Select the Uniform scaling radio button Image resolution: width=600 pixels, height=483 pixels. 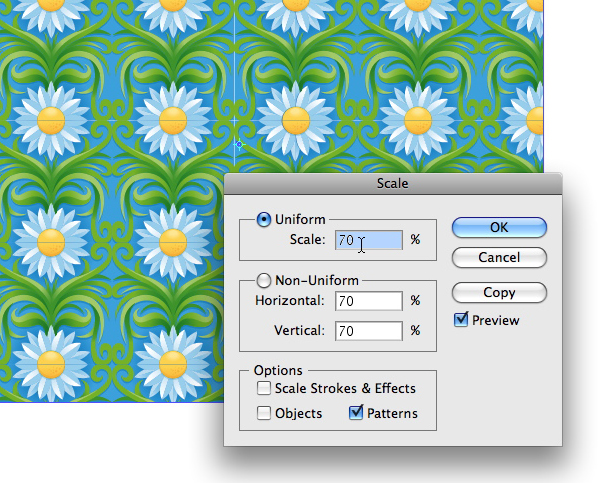[264, 220]
